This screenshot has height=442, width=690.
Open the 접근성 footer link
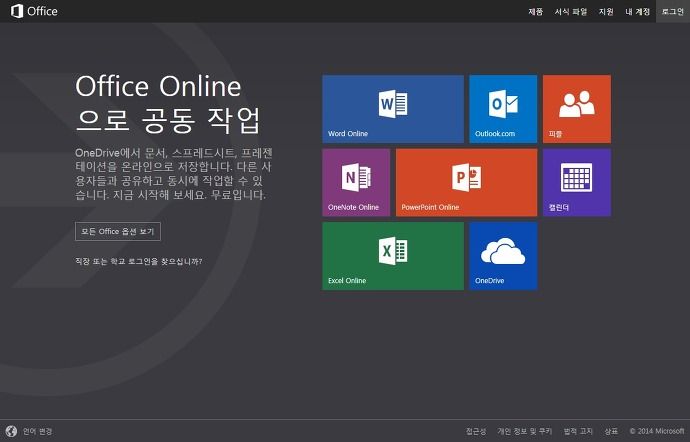(x=476, y=431)
